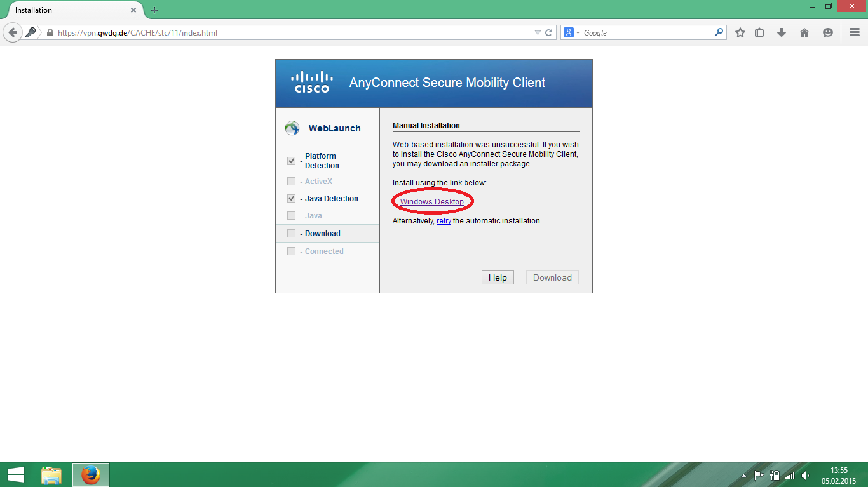The width and height of the screenshot is (868, 487).
Task: Open Google search engine selector
Action: pos(571,32)
